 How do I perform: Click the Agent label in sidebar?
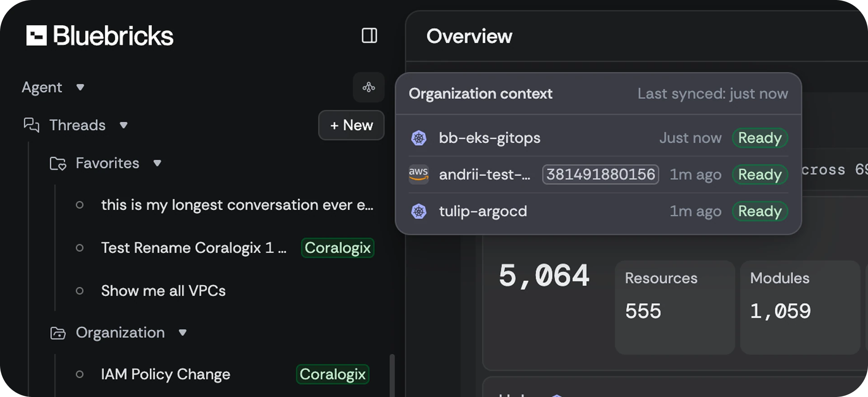[42, 87]
